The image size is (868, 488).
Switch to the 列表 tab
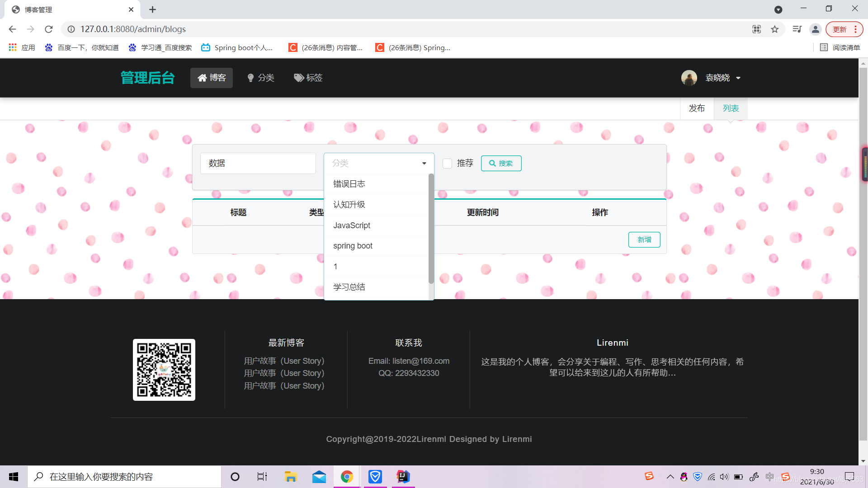(730, 108)
